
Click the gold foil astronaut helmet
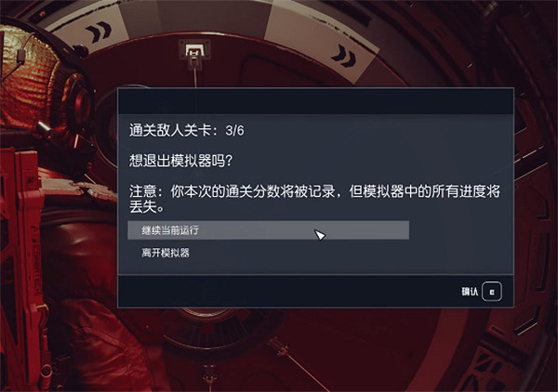29,76
